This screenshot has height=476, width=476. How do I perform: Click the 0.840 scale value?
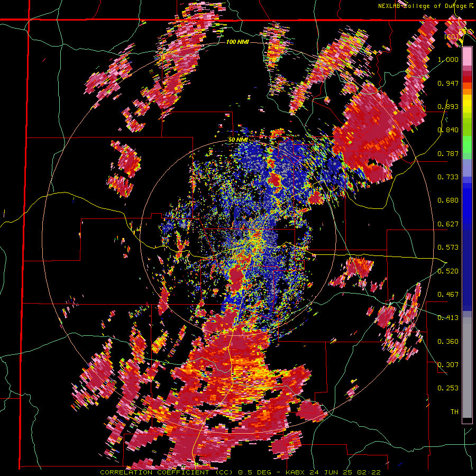pyautogui.click(x=448, y=130)
